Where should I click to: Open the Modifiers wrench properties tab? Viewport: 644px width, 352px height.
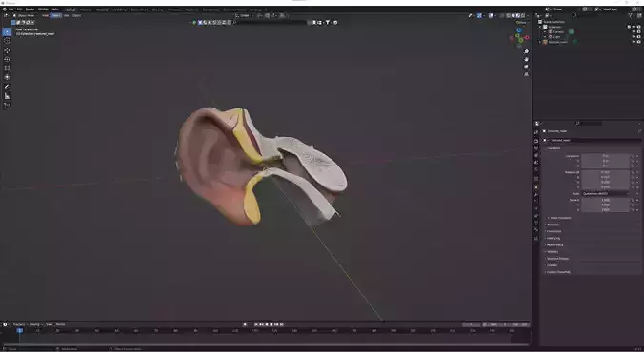pyautogui.click(x=536, y=195)
